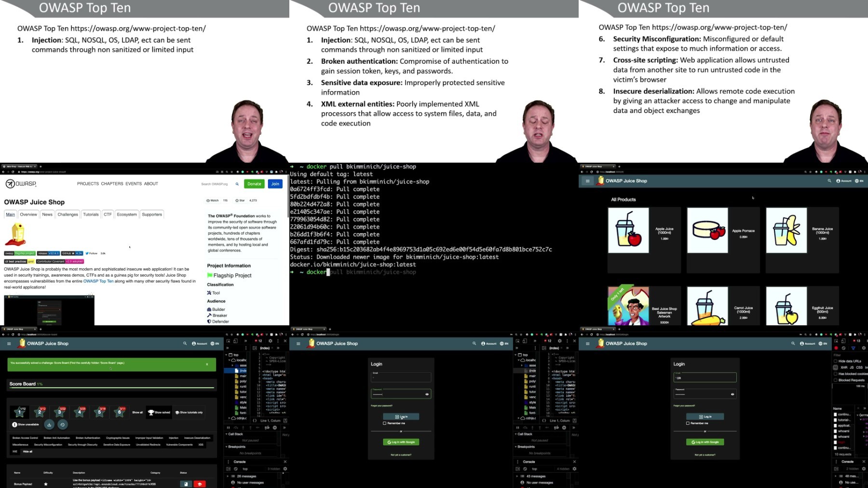Collapse the localhost node in Score Board Sources tree
Image resolution: width=868 pixels, height=488 pixels.
(x=230, y=360)
